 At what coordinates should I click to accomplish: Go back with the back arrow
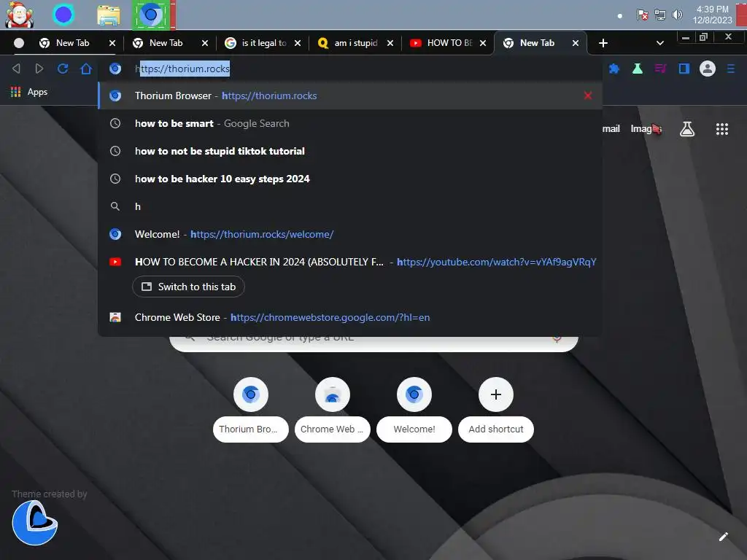(16, 69)
